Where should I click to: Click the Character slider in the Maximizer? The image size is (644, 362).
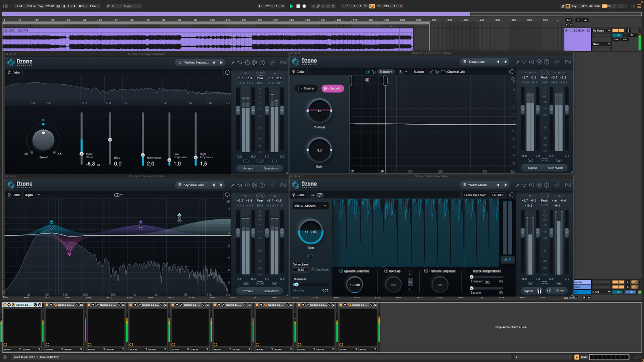click(296, 284)
